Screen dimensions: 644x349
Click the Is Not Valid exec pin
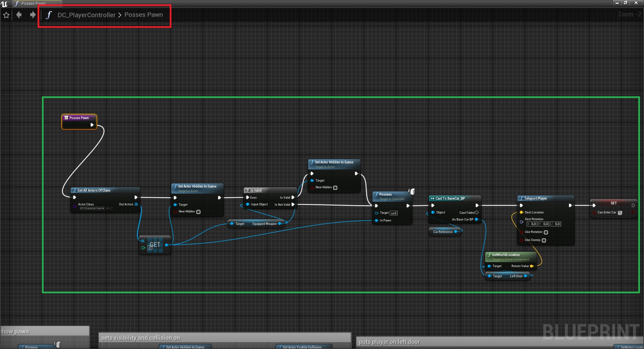tap(293, 204)
